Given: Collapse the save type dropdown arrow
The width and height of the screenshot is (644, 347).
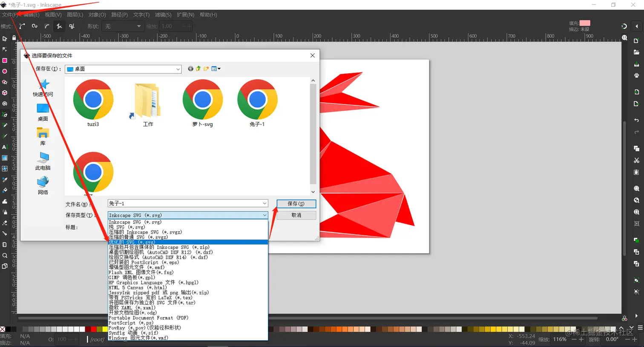Looking at the screenshot, I should [x=264, y=215].
